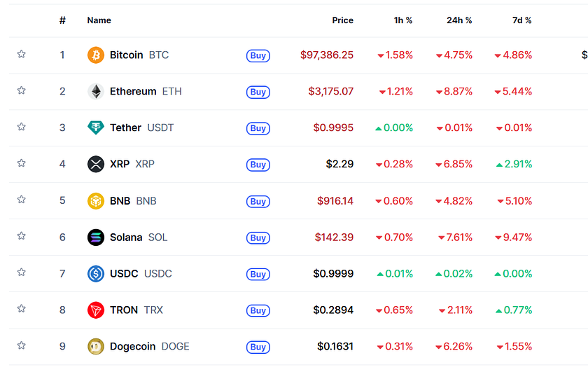The width and height of the screenshot is (588, 372).
Task: Sort by the 7d % column header
Action: pyautogui.click(x=521, y=20)
